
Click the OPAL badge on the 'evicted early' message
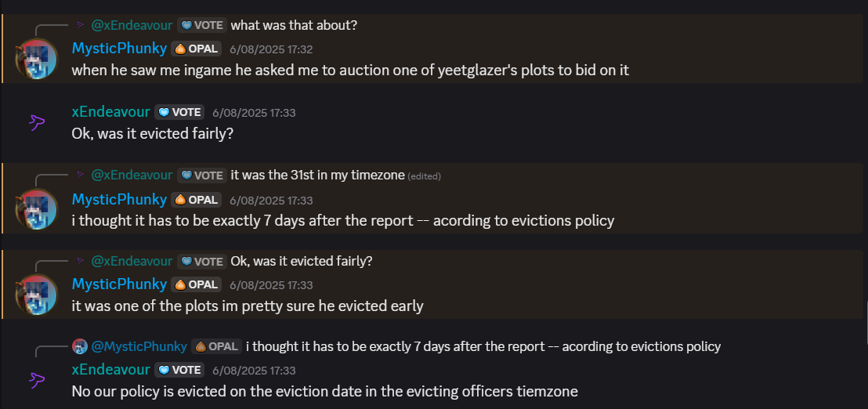click(196, 284)
